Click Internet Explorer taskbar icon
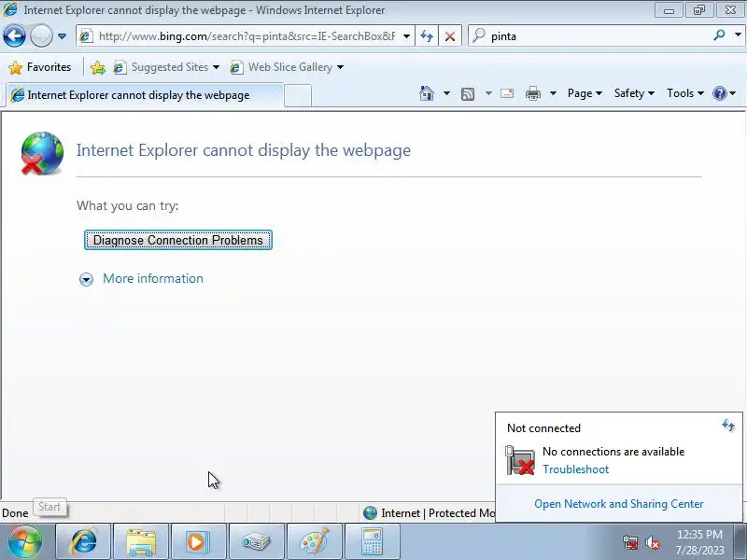Image resolution: width=747 pixels, height=560 pixels. click(83, 542)
